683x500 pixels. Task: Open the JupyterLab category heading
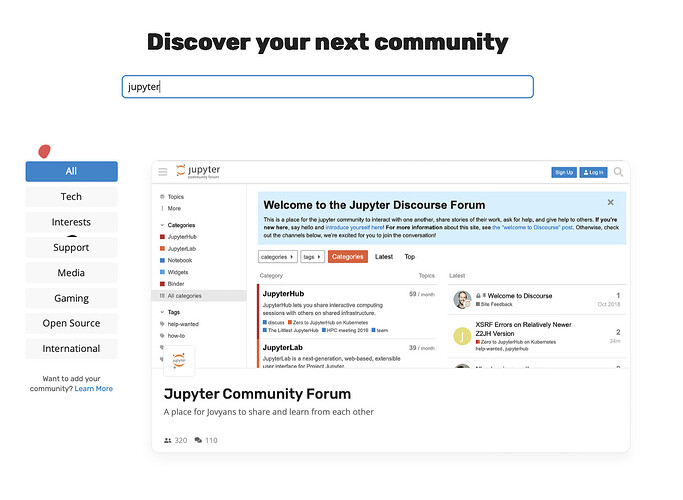(283, 348)
